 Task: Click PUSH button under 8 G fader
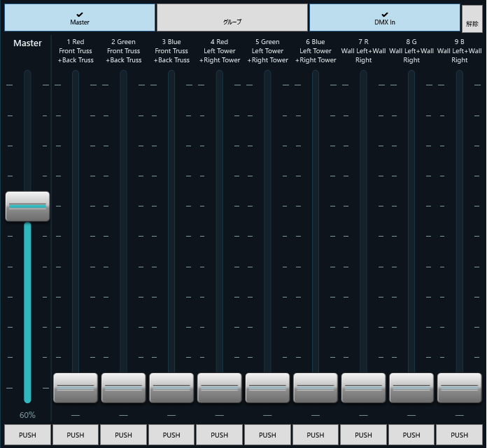tap(411, 435)
